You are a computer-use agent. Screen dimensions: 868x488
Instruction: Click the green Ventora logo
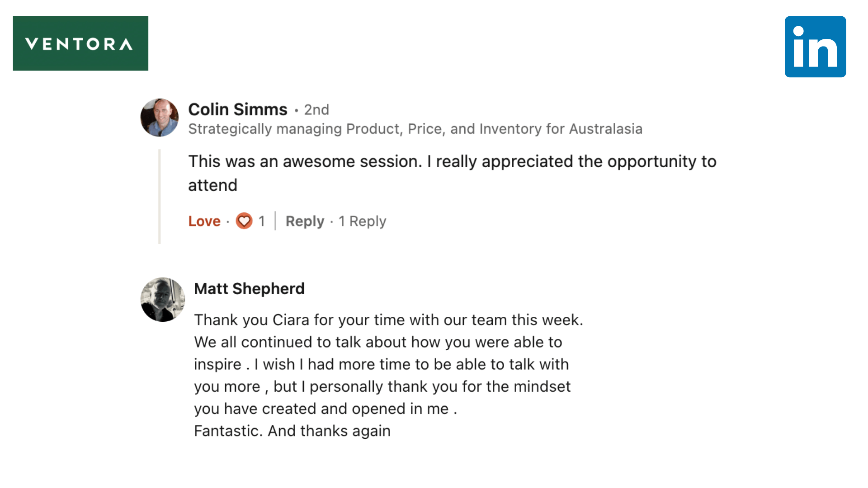pyautogui.click(x=80, y=43)
